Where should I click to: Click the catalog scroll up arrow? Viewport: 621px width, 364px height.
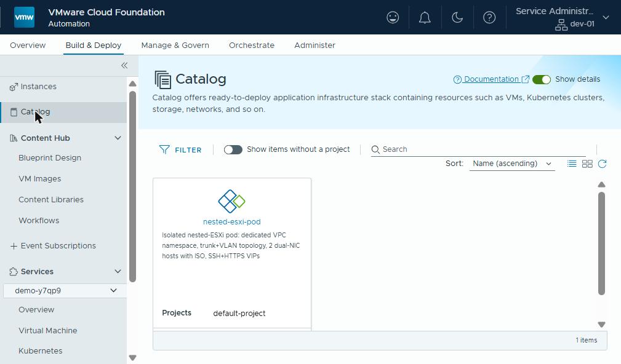pos(601,184)
